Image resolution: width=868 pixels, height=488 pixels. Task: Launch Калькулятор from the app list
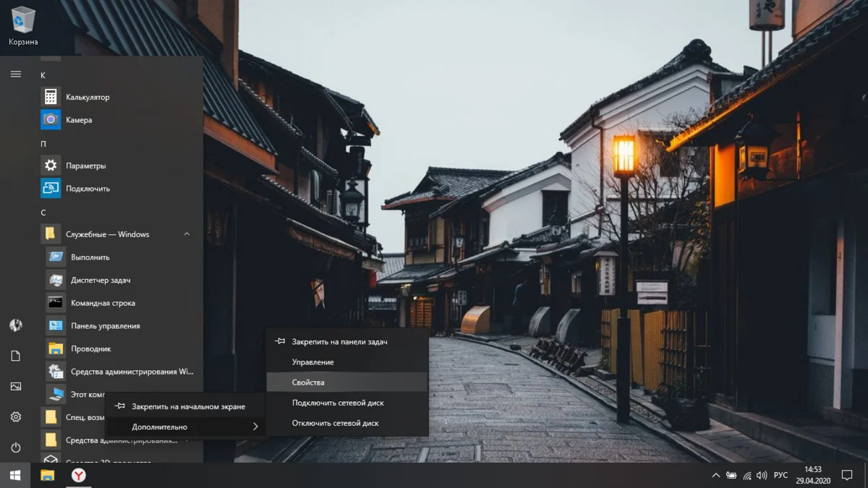point(117,97)
